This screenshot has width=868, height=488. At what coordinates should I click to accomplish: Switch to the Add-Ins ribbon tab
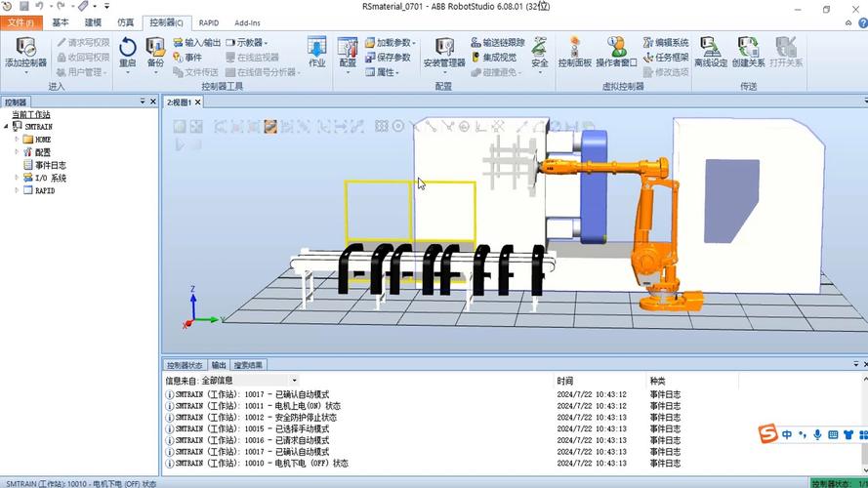[247, 22]
